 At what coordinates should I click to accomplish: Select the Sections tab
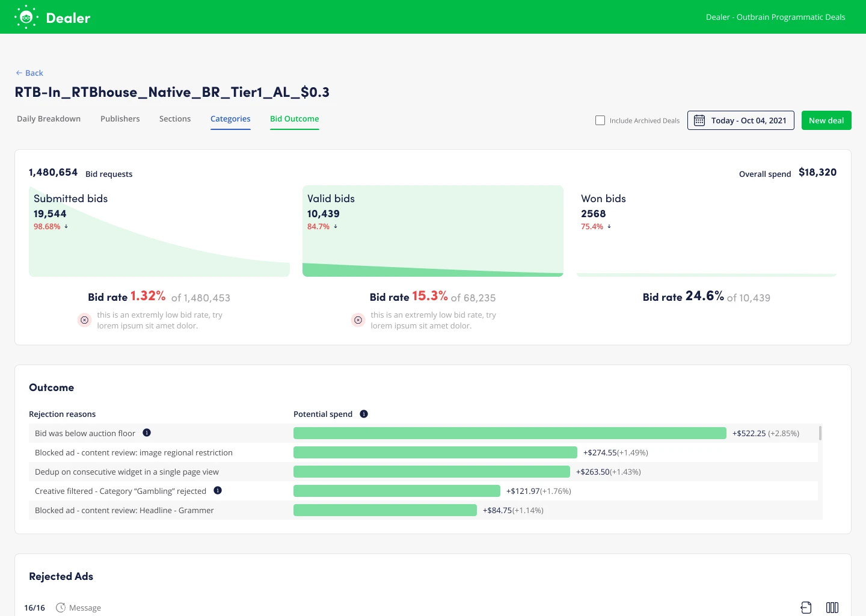click(x=175, y=119)
